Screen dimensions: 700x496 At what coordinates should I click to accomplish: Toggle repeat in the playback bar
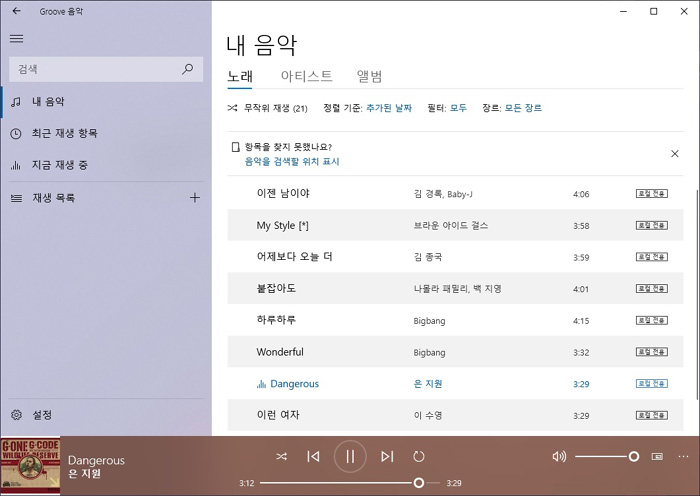tap(418, 456)
